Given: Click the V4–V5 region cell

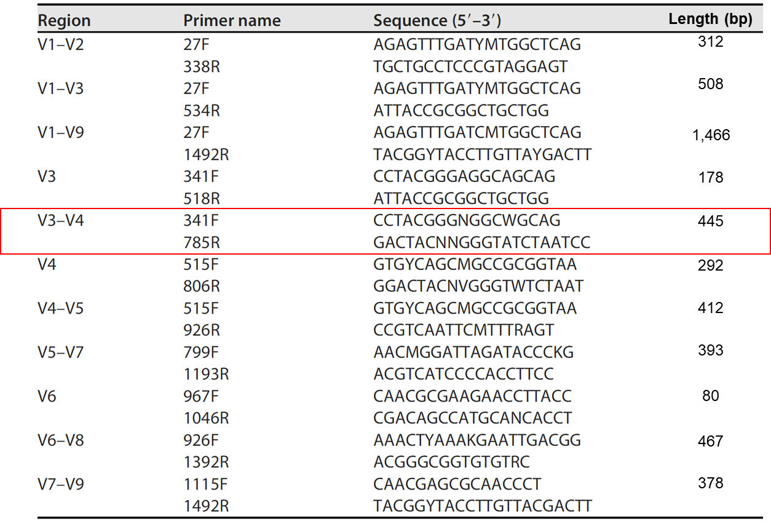Looking at the screenshot, I should point(61,308).
